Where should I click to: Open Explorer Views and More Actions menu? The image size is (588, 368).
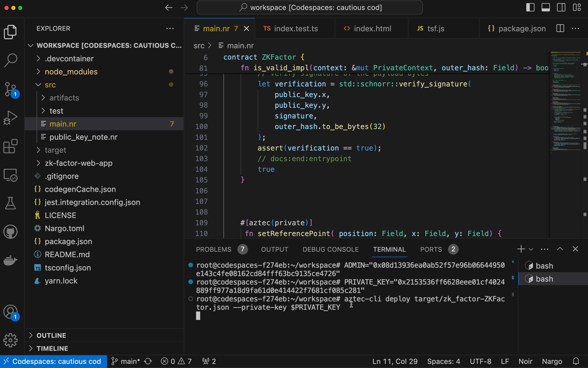click(x=170, y=28)
